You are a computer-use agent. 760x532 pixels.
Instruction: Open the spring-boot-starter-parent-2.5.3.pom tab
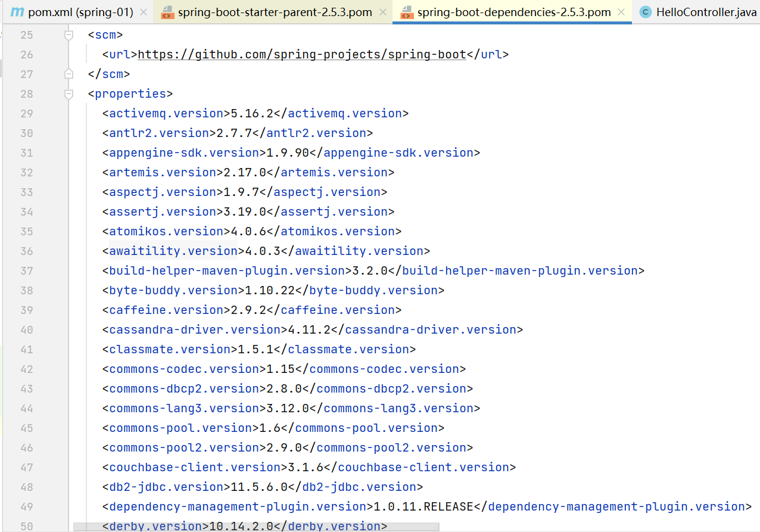[x=275, y=12]
